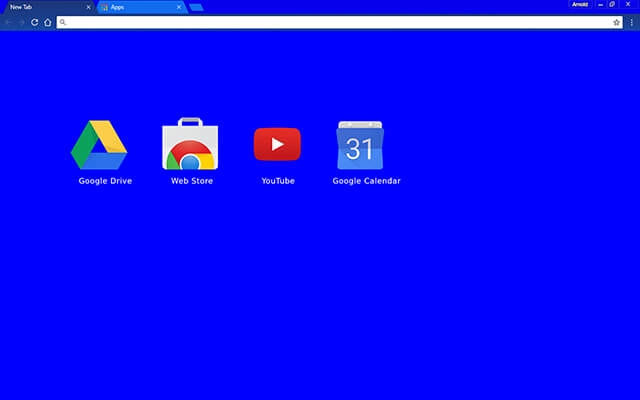Viewport: 640px width, 400px height.
Task: Restore down the Chrome window
Action: tap(612, 4)
